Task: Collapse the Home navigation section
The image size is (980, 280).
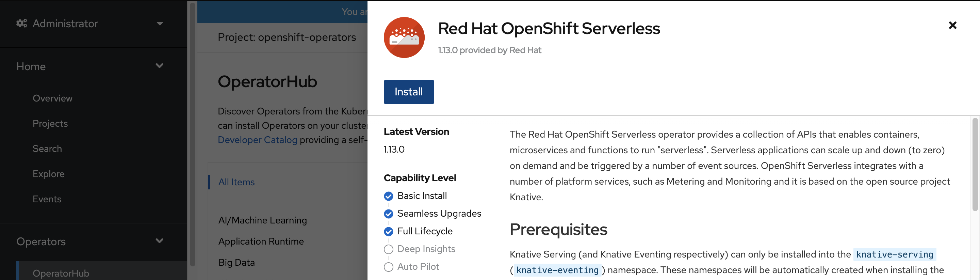Action: 159,66
